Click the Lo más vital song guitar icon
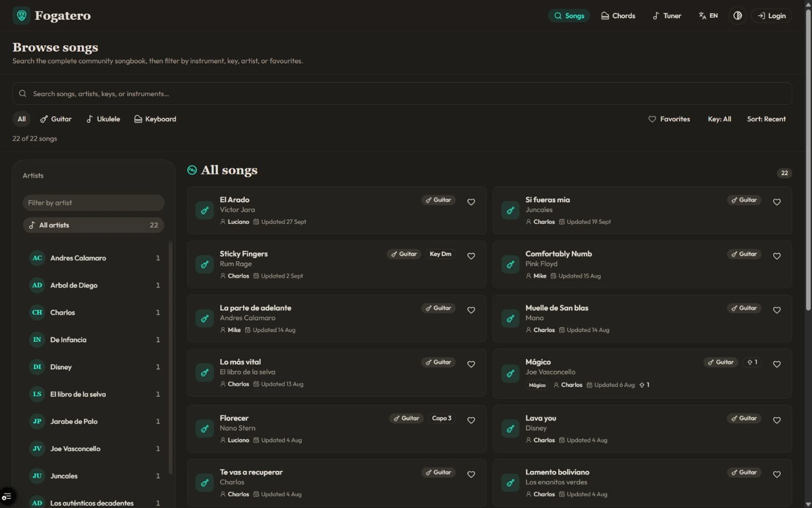This screenshot has width=812, height=508. [205, 373]
